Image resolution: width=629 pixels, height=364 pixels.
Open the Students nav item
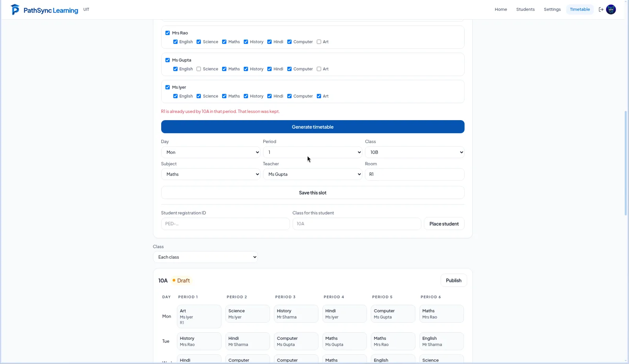pos(525,9)
